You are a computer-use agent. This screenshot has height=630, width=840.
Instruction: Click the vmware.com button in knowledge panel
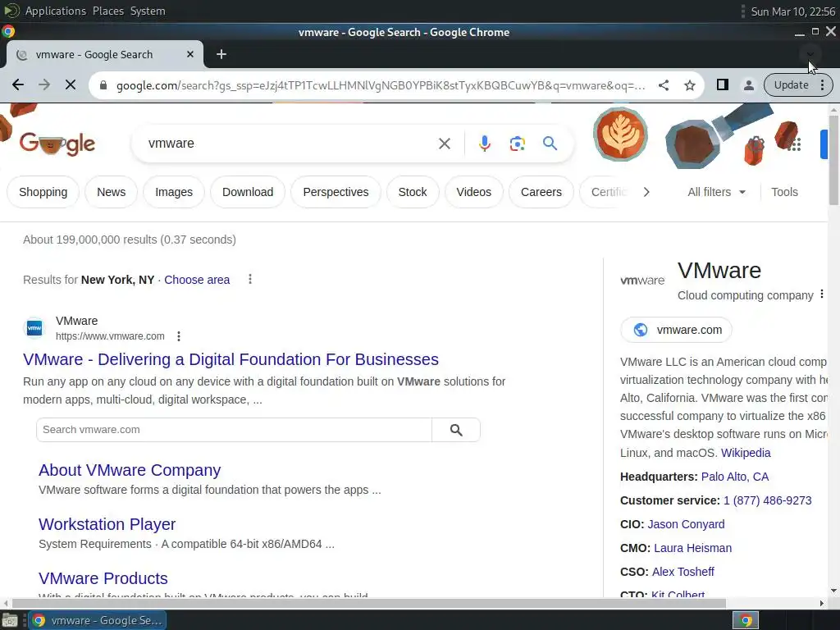676,330
